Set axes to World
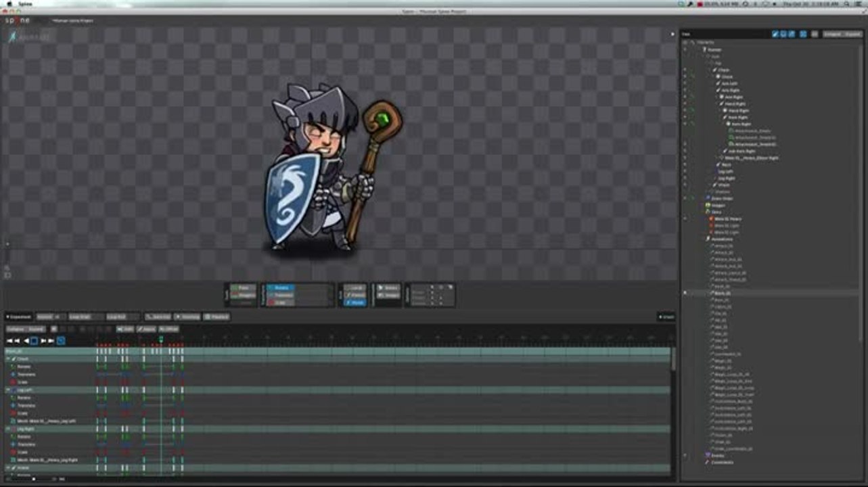The image size is (868, 487). (355, 302)
